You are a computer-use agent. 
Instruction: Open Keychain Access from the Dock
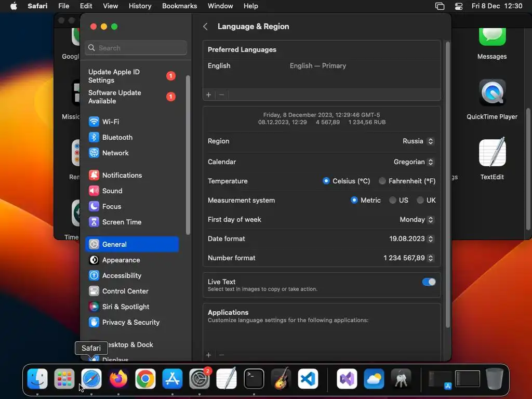coord(401,378)
